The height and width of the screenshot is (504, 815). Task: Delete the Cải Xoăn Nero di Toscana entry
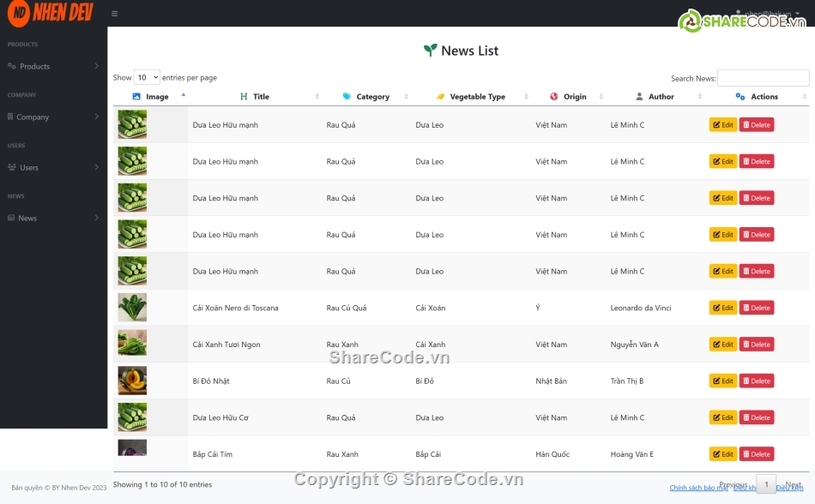(757, 308)
